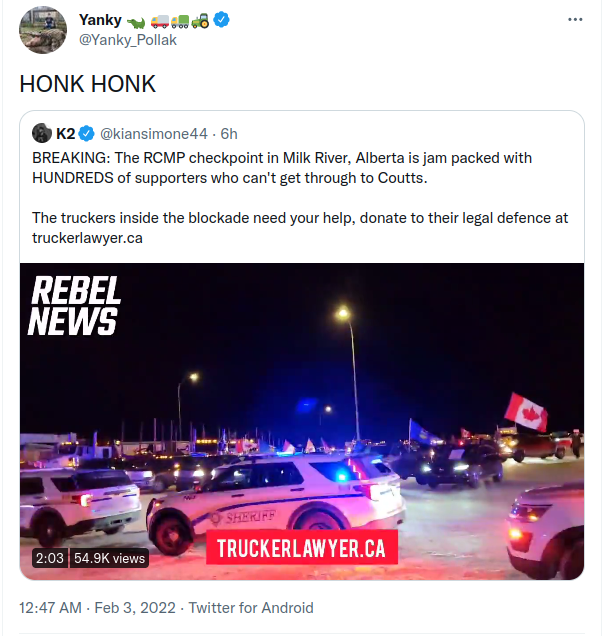Image resolution: width=611 pixels, height=636 pixels.
Task: Click K2's blue verified checkmark badge
Action: [x=86, y=133]
